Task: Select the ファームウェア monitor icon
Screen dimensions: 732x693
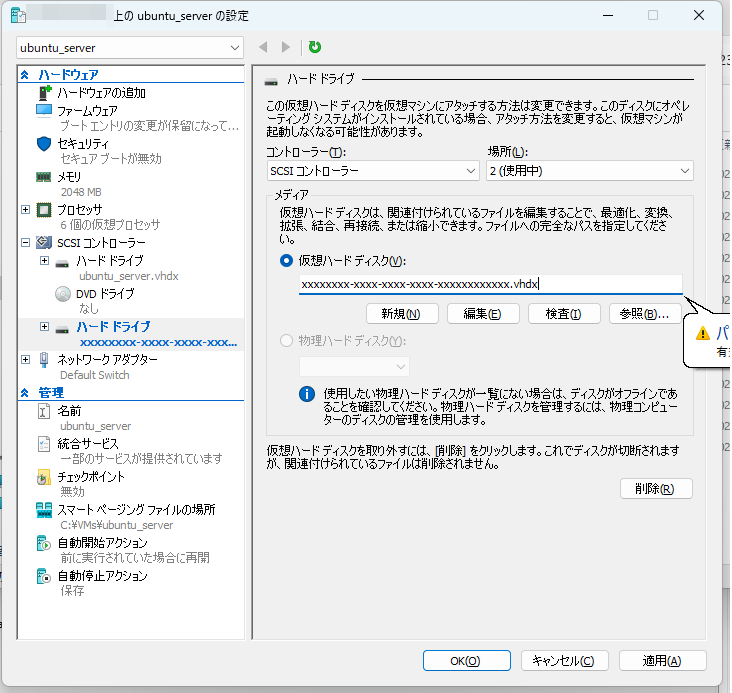Action: 44,111
